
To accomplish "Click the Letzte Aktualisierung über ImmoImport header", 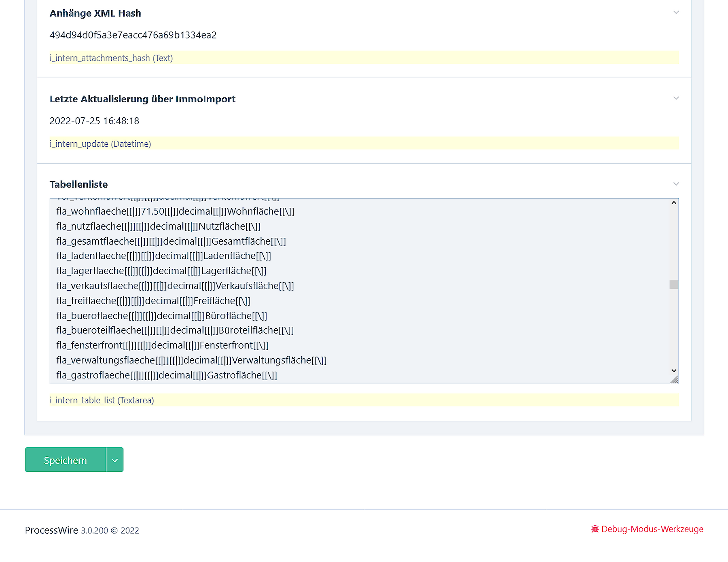I will coord(142,99).
